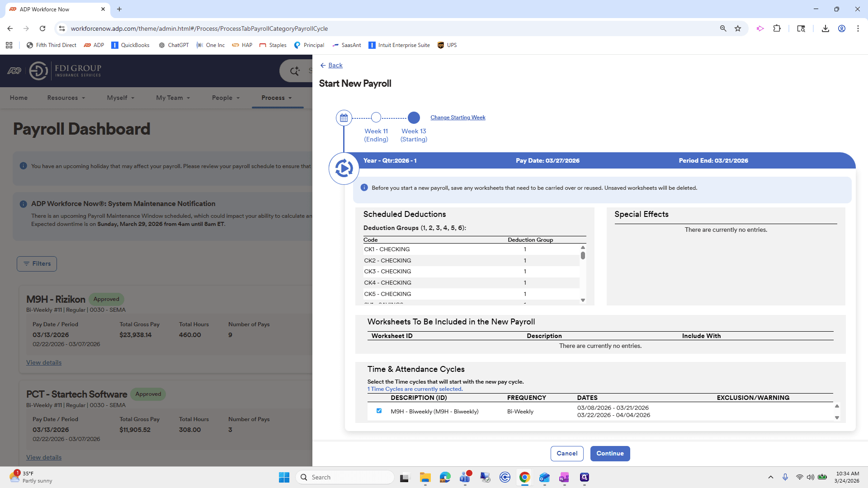
Task: Go to the Home tab
Action: [19, 98]
